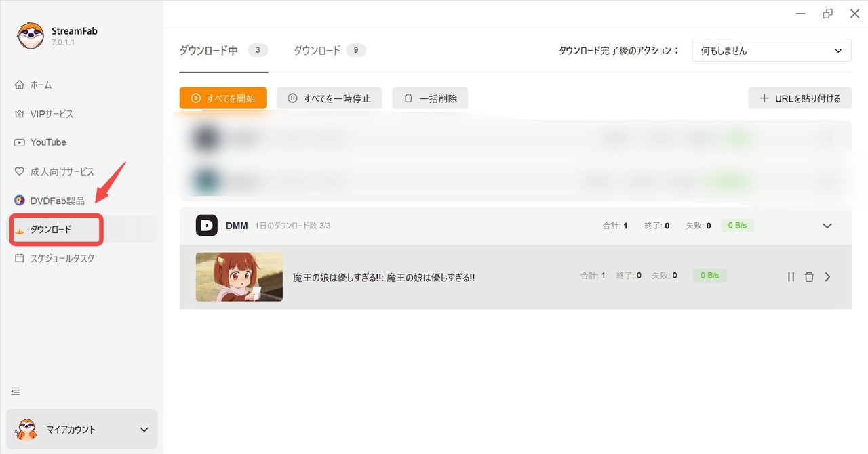Click the URLを貼り付ける button
Screen dimensions: 868x454
pos(799,98)
